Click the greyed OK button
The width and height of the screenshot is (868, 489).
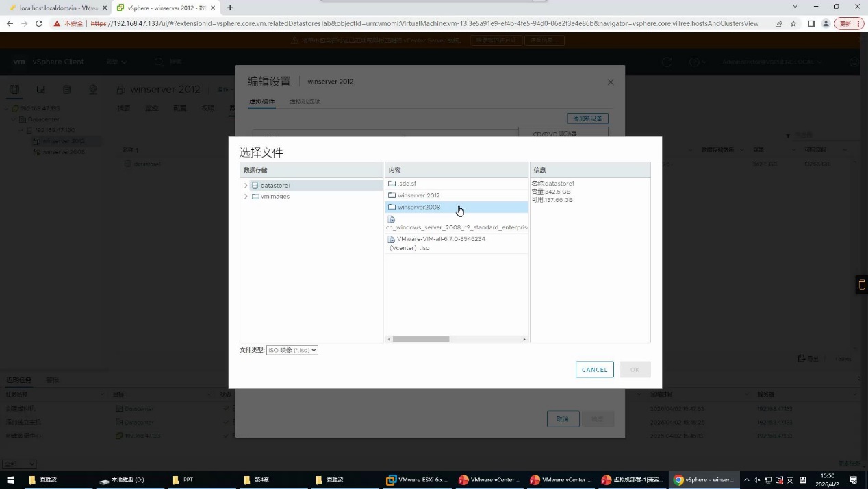[635, 370]
